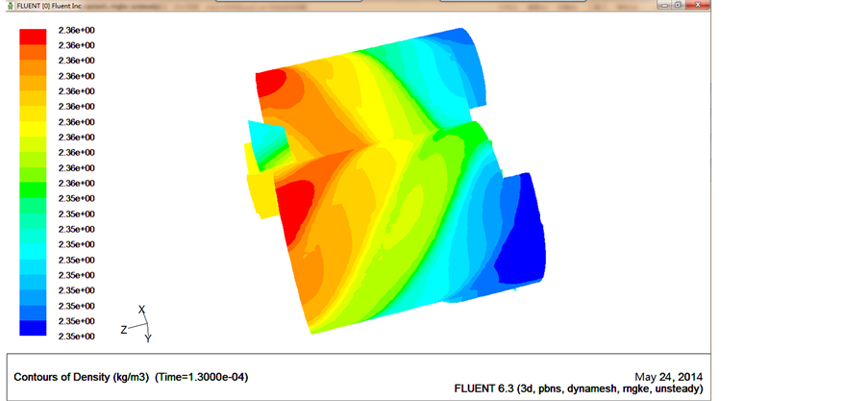Click the topmost 2.36e+00 legend value
Screen dimensions: 868x401
click(x=77, y=30)
